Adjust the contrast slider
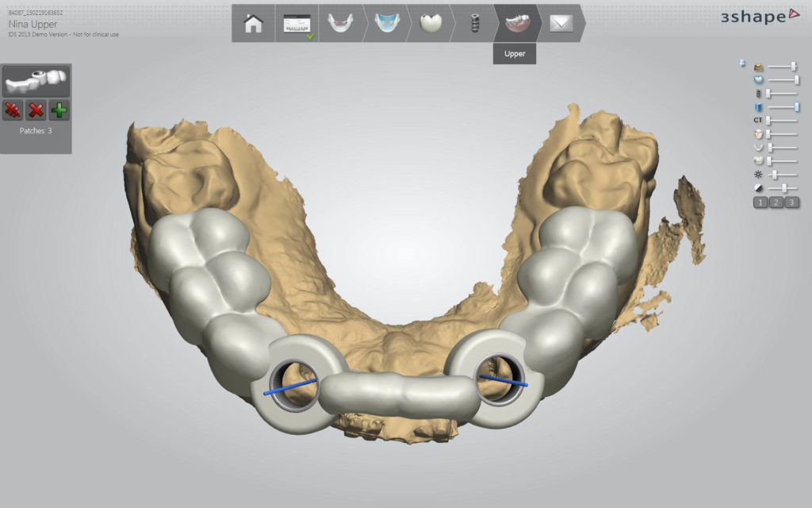Image resolution: width=812 pixels, height=508 pixels. (x=783, y=188)
